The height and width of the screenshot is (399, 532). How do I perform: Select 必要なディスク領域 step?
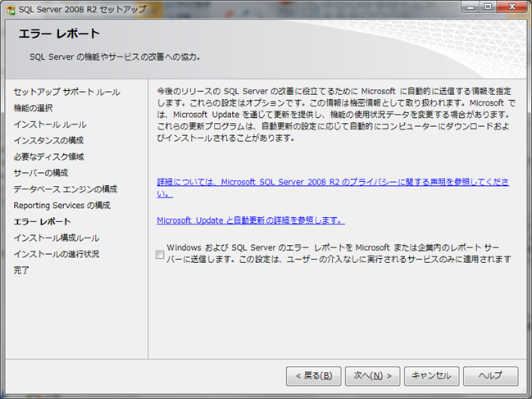[48, 156]
